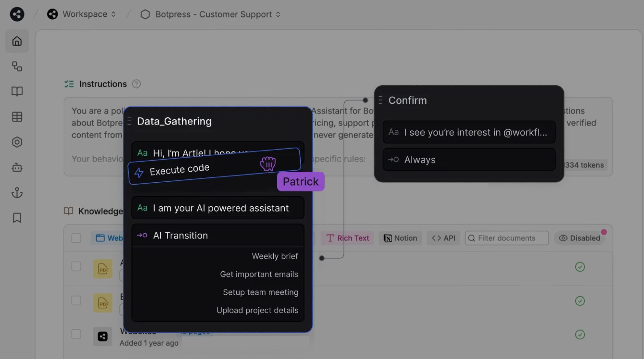
Task: Click the bookmark icon in the sidebar
Action: coord(17,218)
